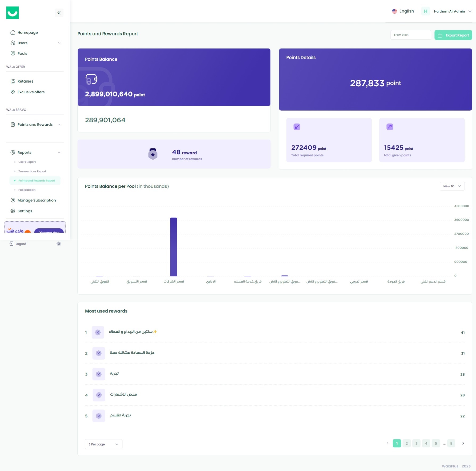The width and height of the screenshot is (476, 471).
Task: Collapse the sidebar with double-chevron icon
Action: click(x=59, y=13)
